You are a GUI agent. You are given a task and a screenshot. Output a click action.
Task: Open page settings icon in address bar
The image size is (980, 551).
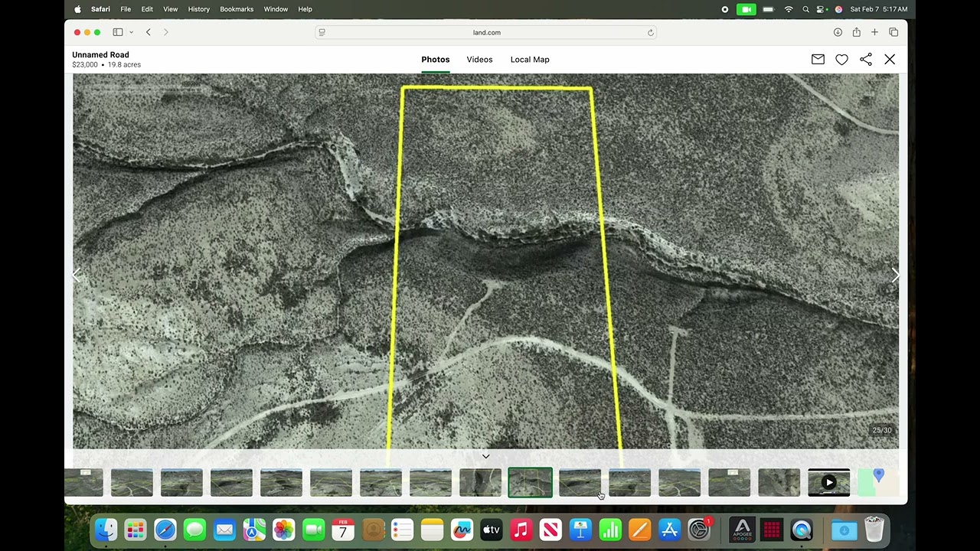coord(322,32)
